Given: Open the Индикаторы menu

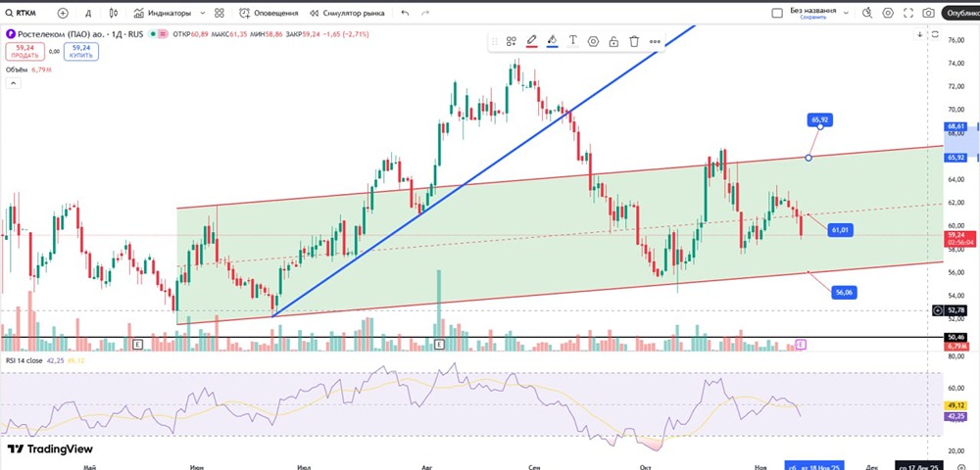Looking at the screenshot, I should 162,13.
